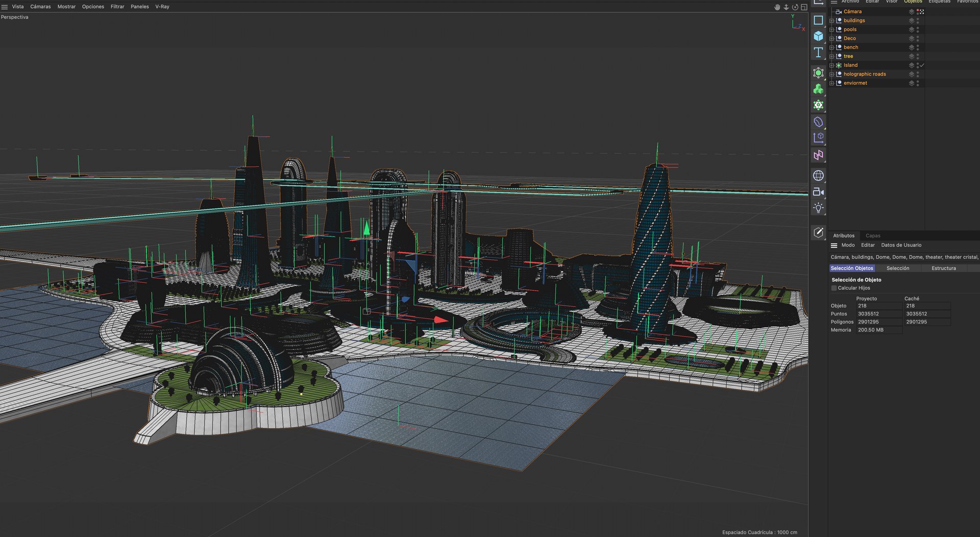Open Modo menu in Attributes manager
The height and width of the screenshot is (537, 980).
point(848,246)
